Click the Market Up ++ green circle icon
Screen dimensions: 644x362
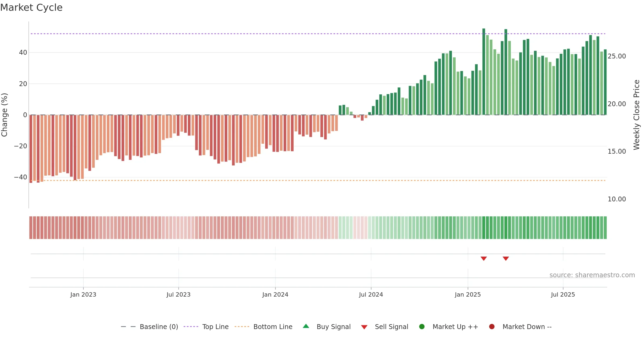point(422,327)
